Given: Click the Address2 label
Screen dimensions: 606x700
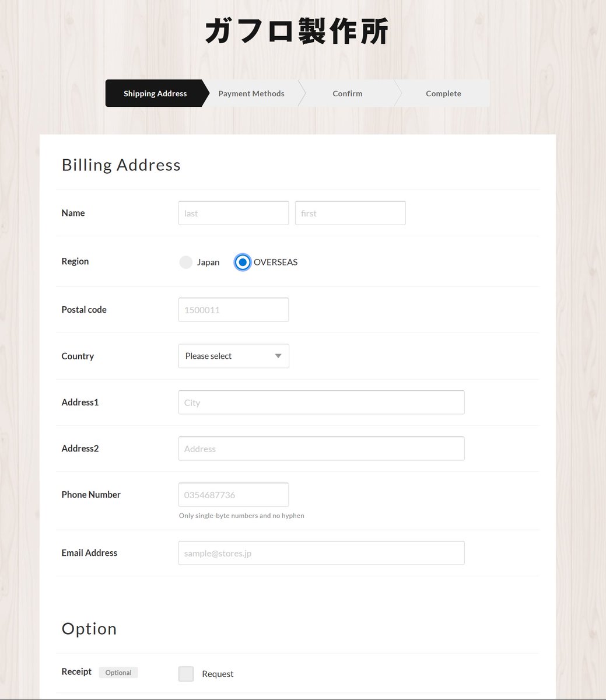Looking at the screenshot, I should pyautogui.click(x=80, y=449).
